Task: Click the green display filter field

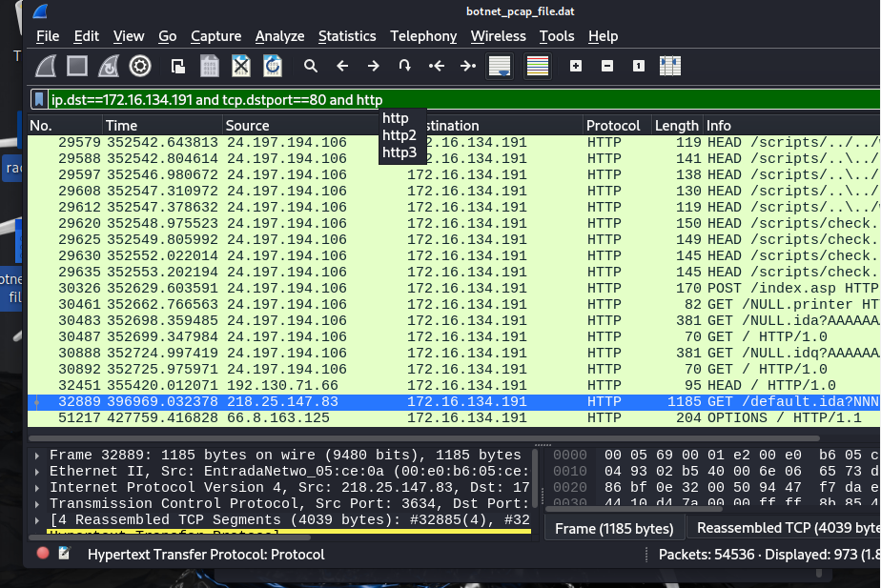Action: click(x=572, y=99)
